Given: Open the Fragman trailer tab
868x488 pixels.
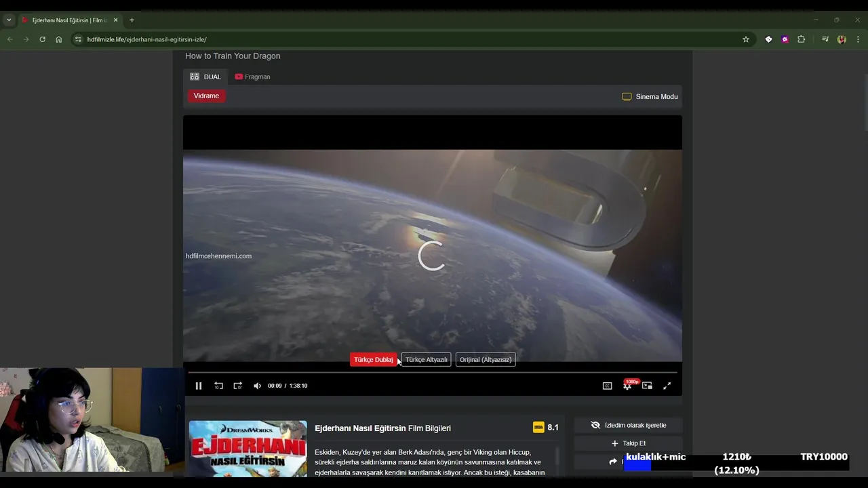Looking at the screenshot, I should tap(252, 77).
